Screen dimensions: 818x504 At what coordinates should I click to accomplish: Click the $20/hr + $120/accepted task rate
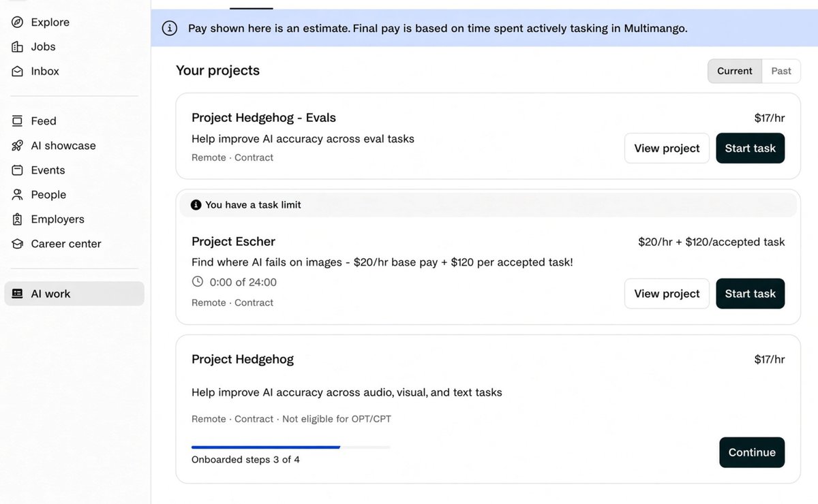coord(712,242)
